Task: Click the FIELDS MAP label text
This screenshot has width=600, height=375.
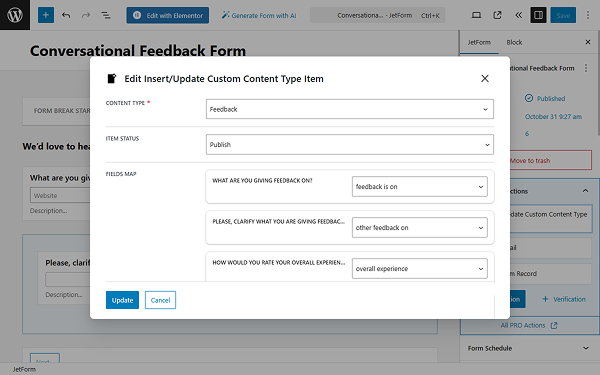Action: [x=121, y=174]
